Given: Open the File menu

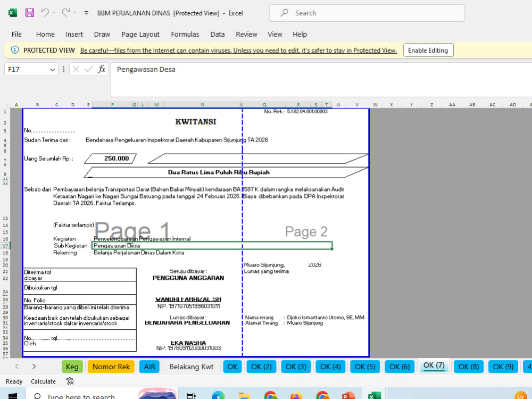Looking at the screenshot, I should tap(16, 34).
